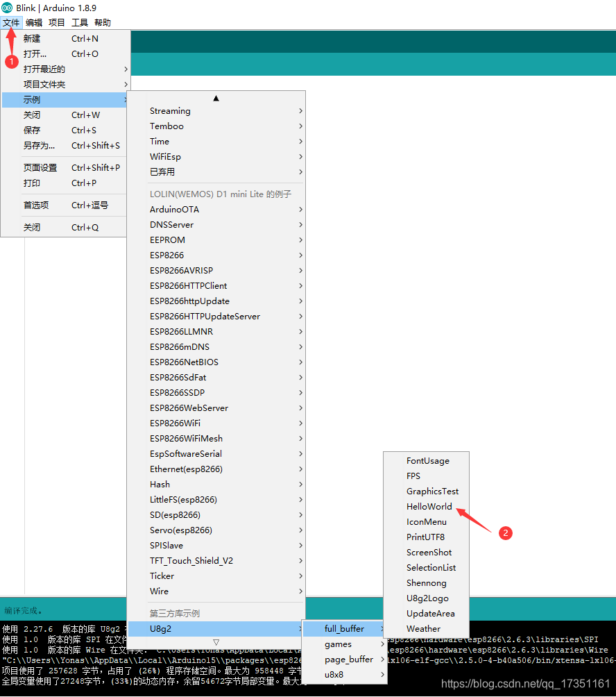Open the ESP8266HTTPUpdateServer entry
The width and height of the screenshot is (616, 697).
[x=216, y=316]
